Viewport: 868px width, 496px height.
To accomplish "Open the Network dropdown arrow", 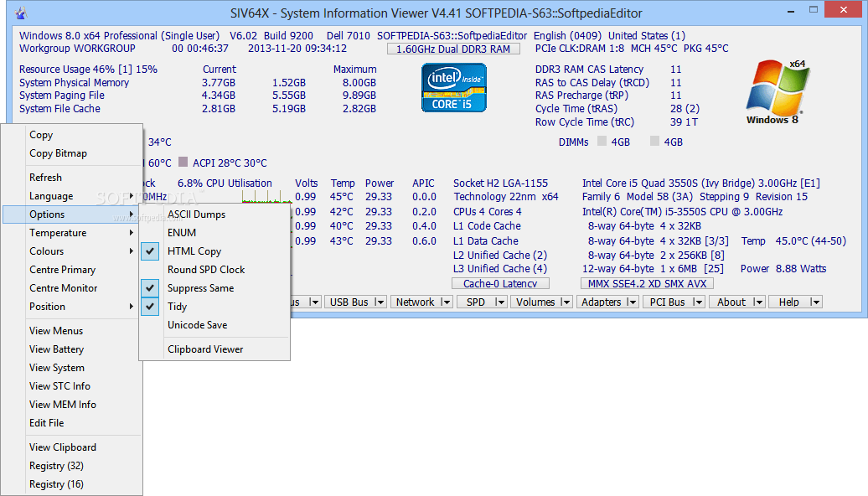I will [x=446, y=302].
